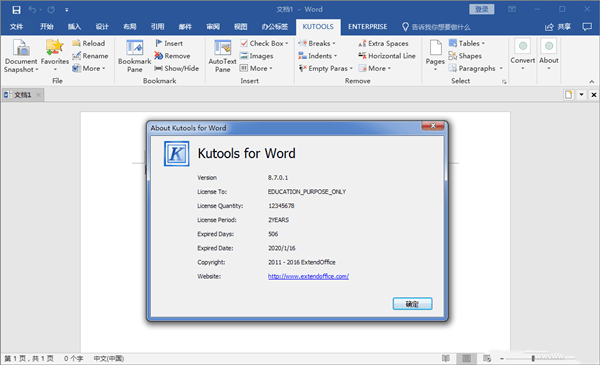Switch to the 审阅 ribbon tab
Image resolution: width=600 pixels, height=365 pixels.
tap(213, 27)
